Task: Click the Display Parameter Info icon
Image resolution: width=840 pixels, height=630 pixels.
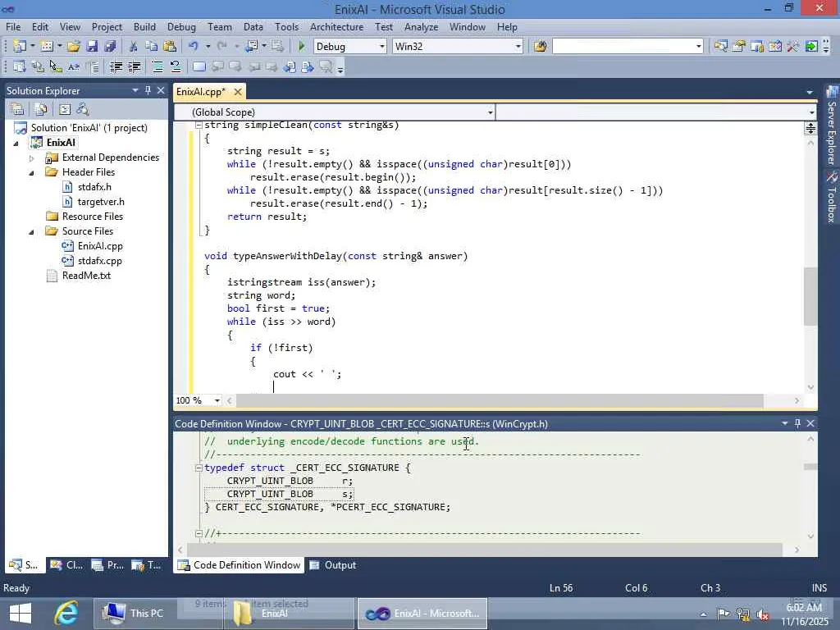Action: click(x=38, y=67)
